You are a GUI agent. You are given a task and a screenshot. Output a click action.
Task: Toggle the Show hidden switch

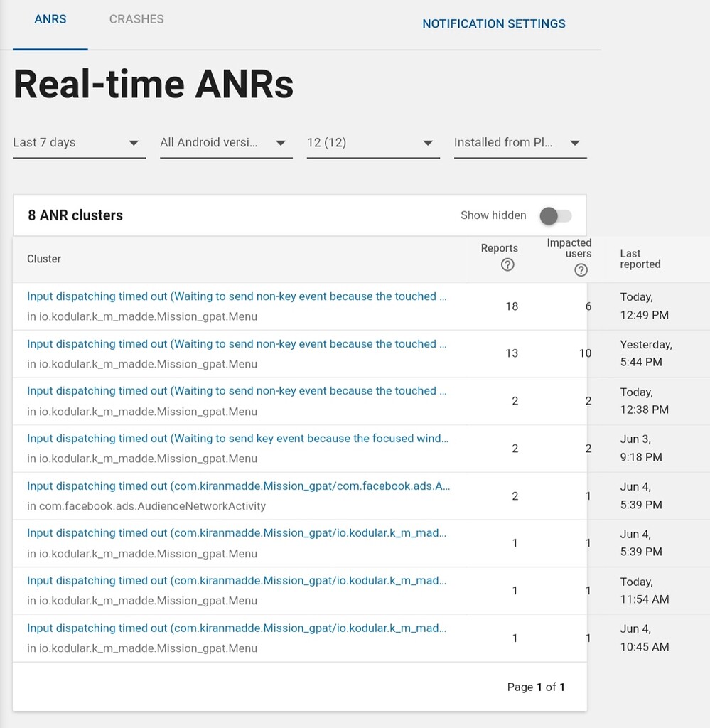[555, 215]
